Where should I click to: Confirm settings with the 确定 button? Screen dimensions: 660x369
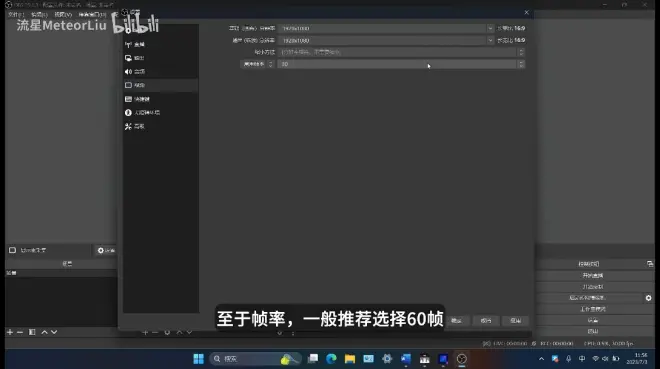tap(456, 321)
